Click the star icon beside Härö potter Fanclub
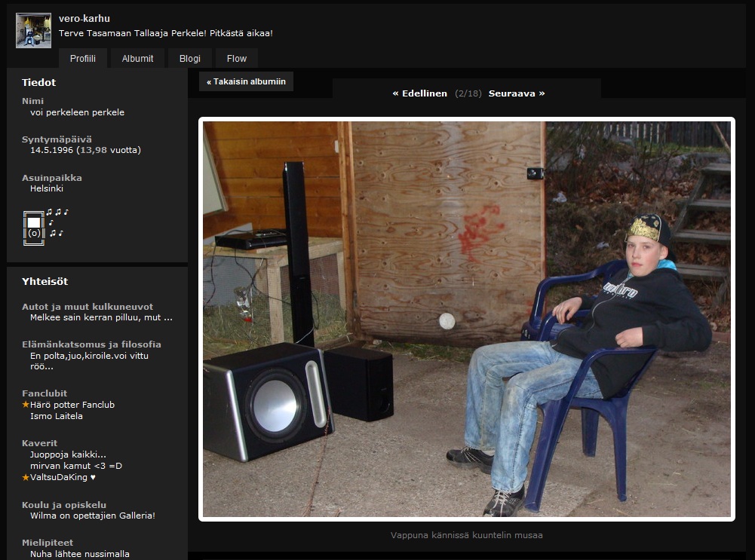 (x=26, y=404)
